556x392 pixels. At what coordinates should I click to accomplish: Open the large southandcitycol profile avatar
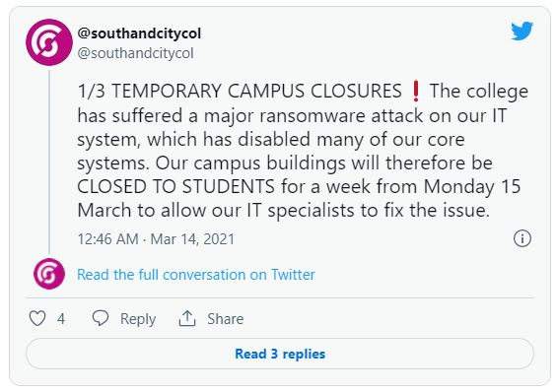pyautogui.click(x=49, y=42)
